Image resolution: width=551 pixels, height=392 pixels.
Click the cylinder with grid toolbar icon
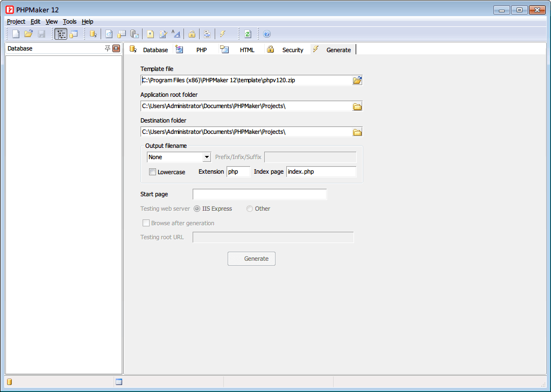[x=122, y=34]
